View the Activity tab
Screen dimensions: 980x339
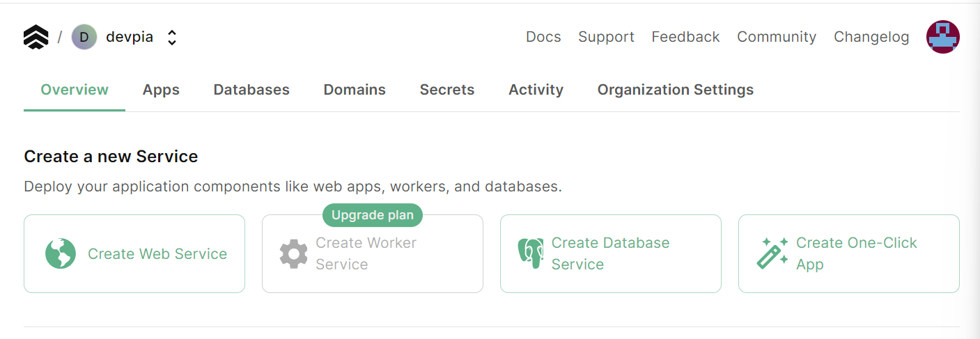click(x=536, y=90)
